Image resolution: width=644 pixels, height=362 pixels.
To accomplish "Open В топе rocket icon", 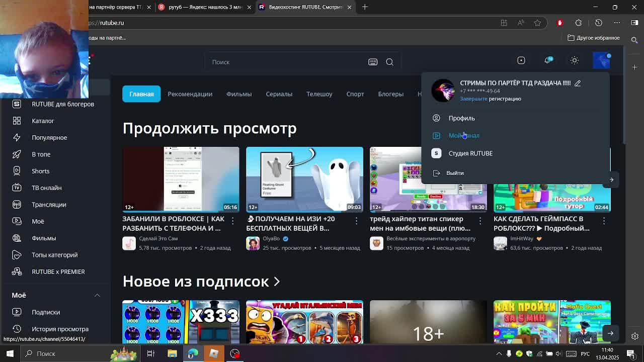I will point(17,154).
